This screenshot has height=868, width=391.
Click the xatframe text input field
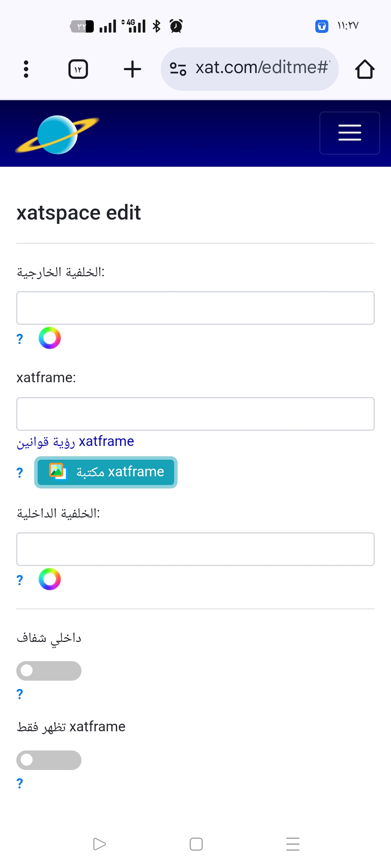[195, 414]
